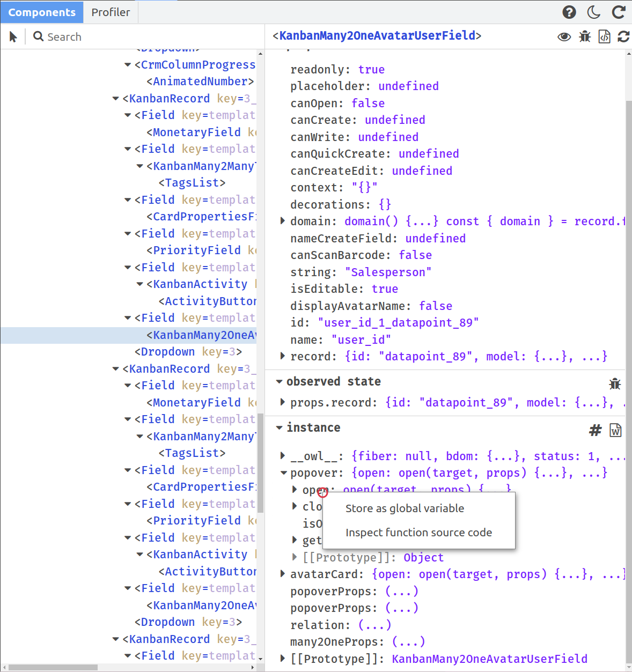Click the string "Salesperson" value
The width and height of the screenshot is (632, 672).
(388, 272)
